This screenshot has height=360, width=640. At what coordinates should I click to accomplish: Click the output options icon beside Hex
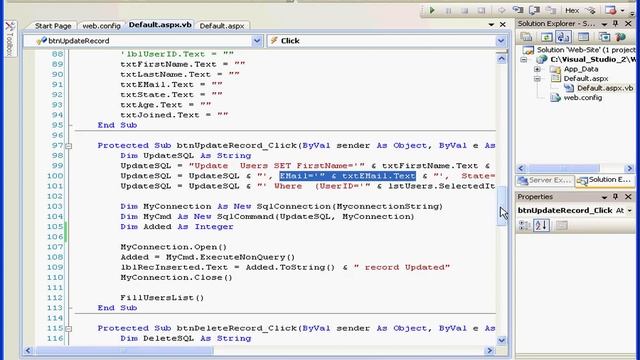click(590, 11)
